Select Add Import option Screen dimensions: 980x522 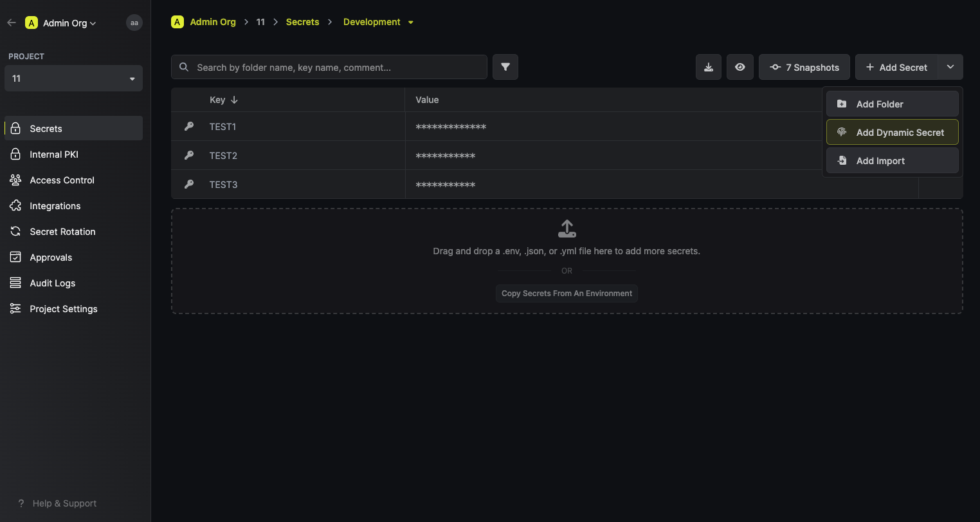893,160
